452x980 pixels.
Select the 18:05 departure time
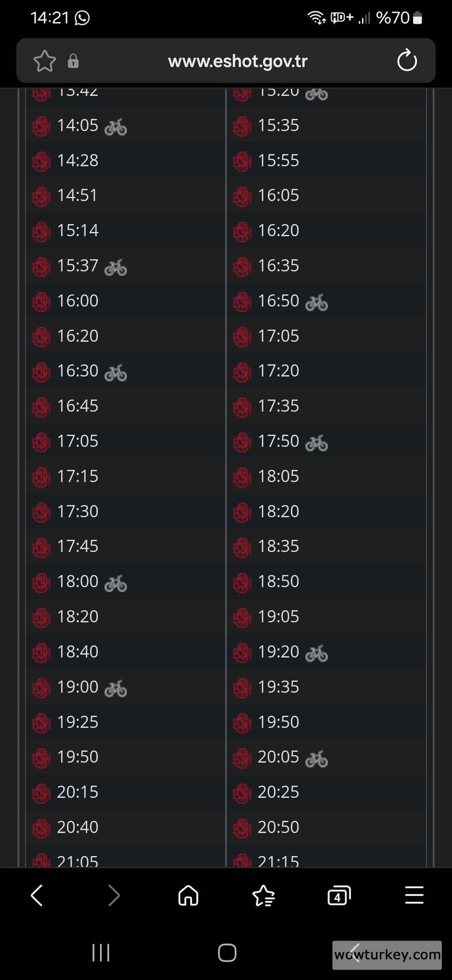(x=278, y=476)
